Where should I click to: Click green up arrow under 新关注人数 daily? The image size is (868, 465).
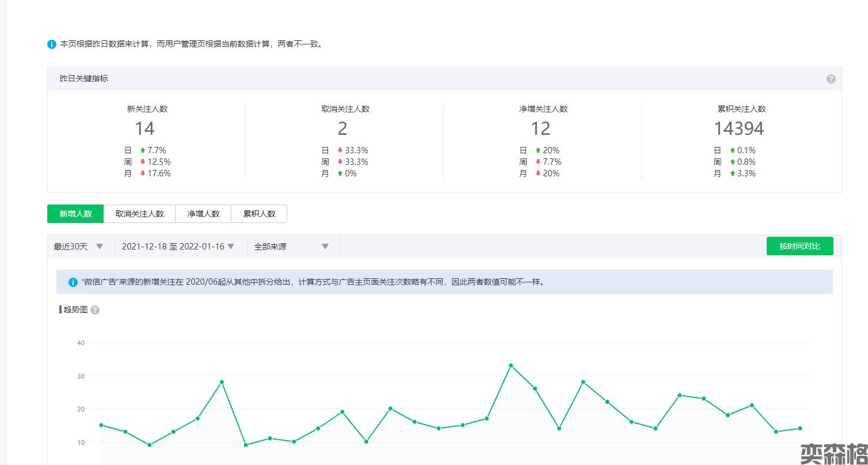click(143, 150)
